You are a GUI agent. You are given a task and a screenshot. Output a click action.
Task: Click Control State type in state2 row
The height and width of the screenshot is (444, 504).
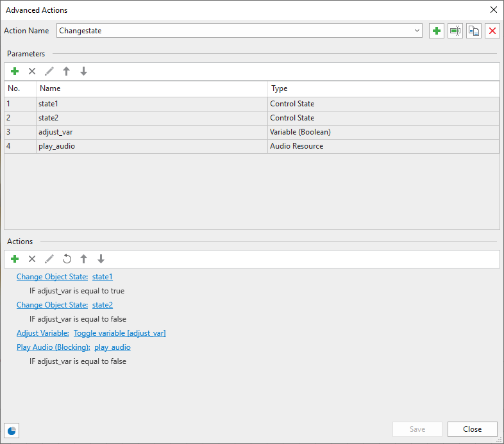383,119
